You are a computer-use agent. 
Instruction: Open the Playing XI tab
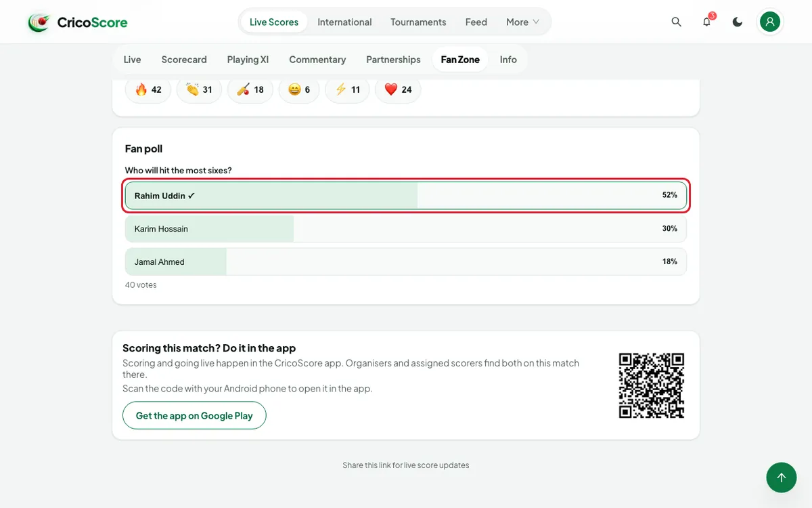point(248,60)
